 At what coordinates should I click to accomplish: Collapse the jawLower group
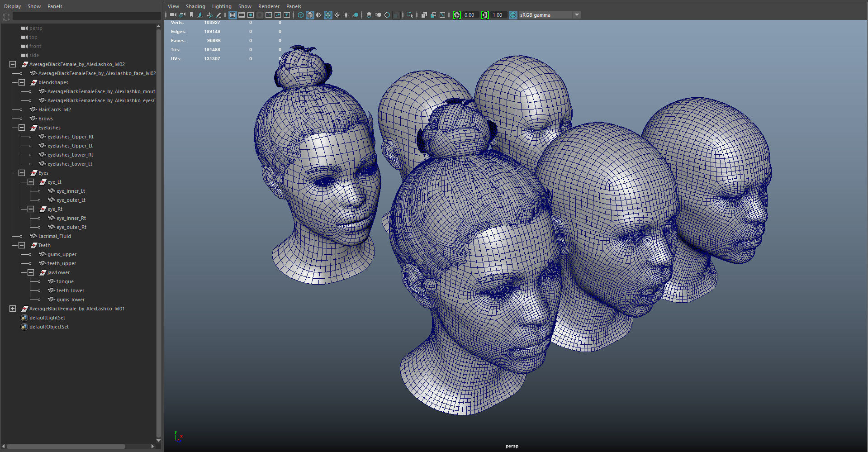(31, 272)
